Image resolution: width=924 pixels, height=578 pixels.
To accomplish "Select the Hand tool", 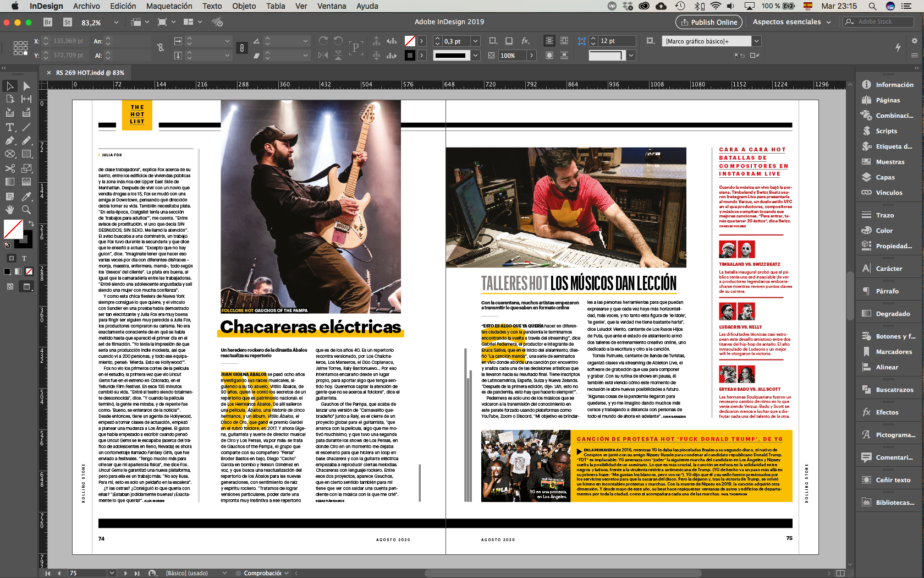I will click(10, 210).
